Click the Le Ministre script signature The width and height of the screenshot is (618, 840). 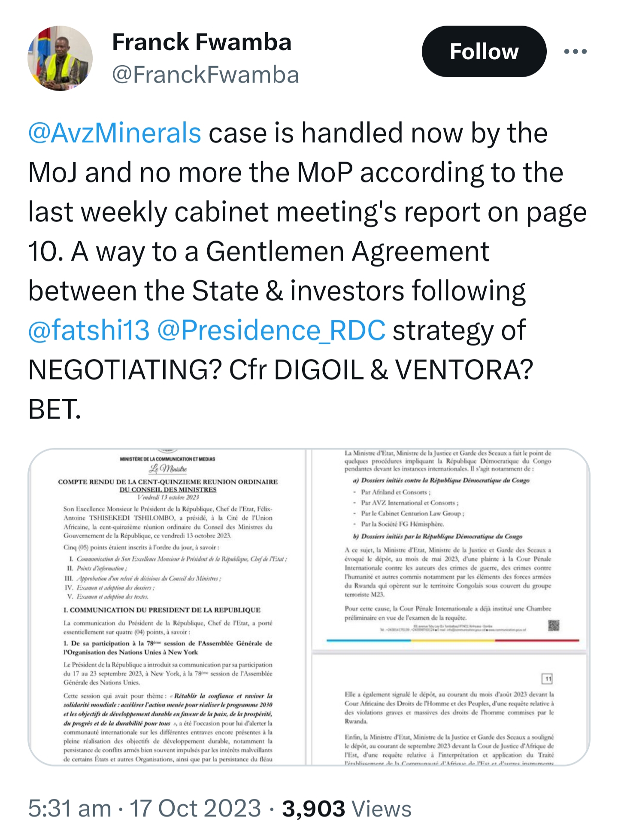[168, 469]
